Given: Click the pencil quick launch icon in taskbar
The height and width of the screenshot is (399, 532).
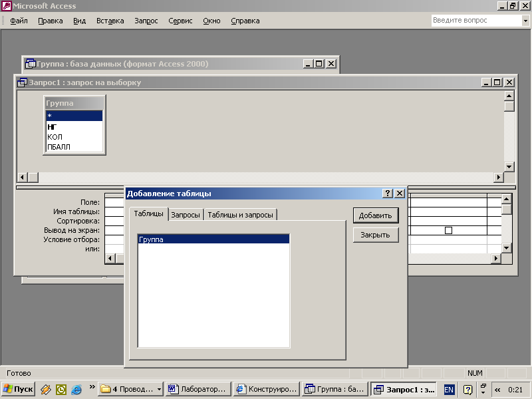Looking at the screenshot, I should 45,389.
